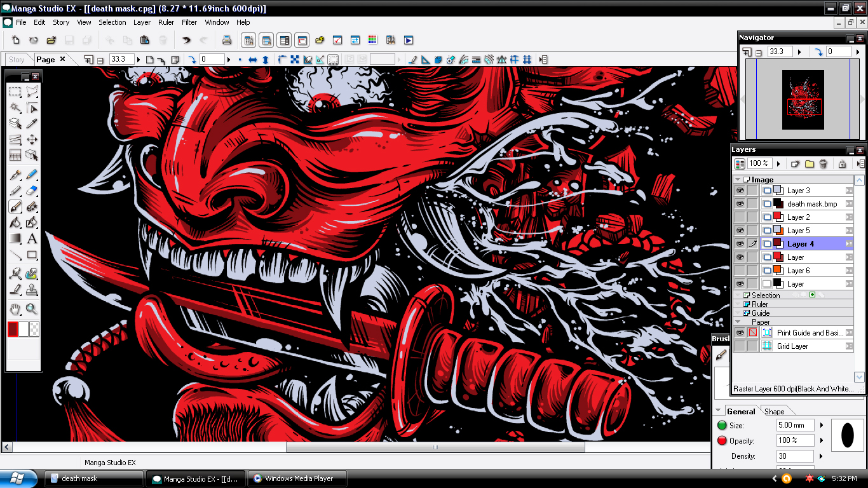Show the hidden Layer 2
The image size is (868, 488).
pyautogui.click(x=740, y=217)
